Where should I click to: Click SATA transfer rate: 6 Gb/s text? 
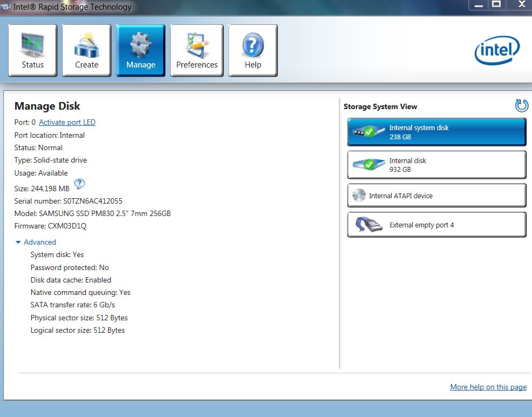tap(72, 305)
